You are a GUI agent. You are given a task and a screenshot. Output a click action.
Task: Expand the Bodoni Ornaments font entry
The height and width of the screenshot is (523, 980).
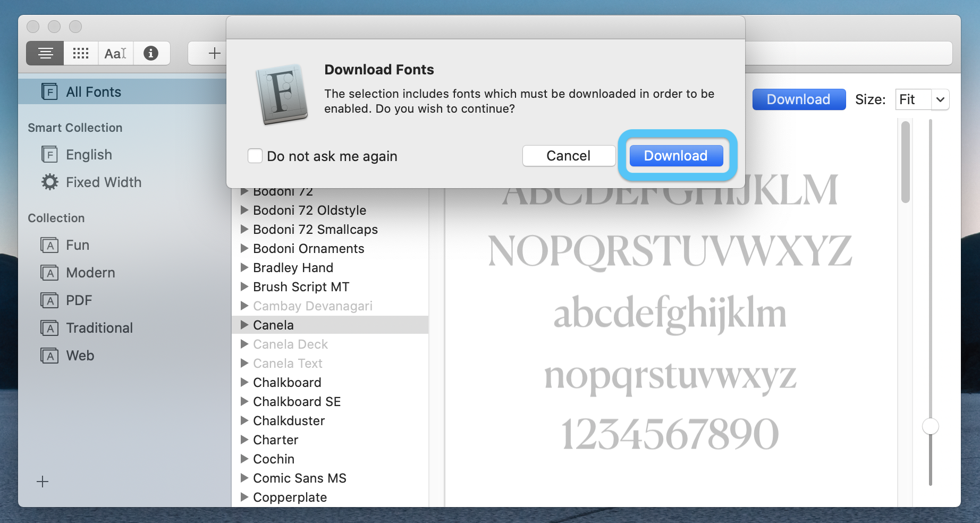pos(244,248)
